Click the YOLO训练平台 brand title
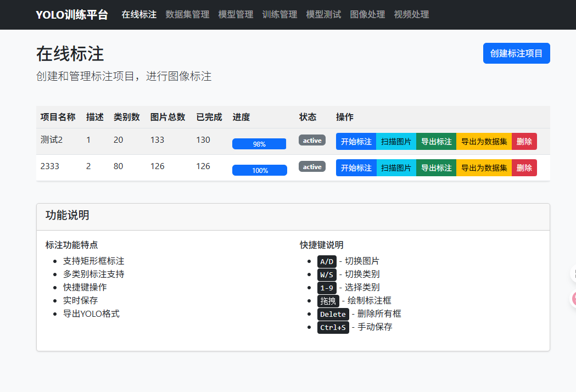This screenshot has height=392, width=576. [71, 15]
